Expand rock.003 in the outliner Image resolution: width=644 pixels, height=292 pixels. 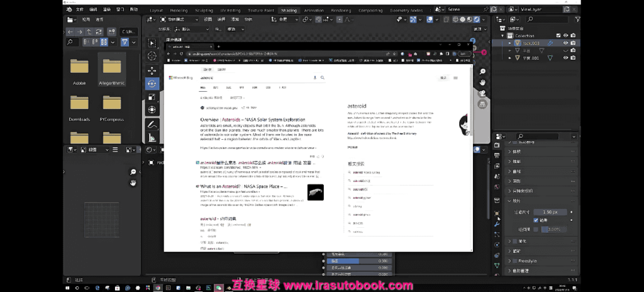point(510,43)
